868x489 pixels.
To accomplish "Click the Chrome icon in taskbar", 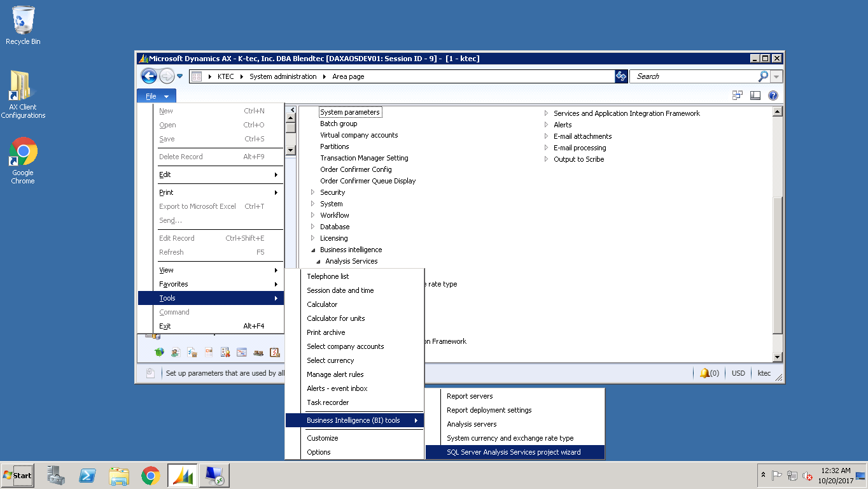I will tap(150, 476).
